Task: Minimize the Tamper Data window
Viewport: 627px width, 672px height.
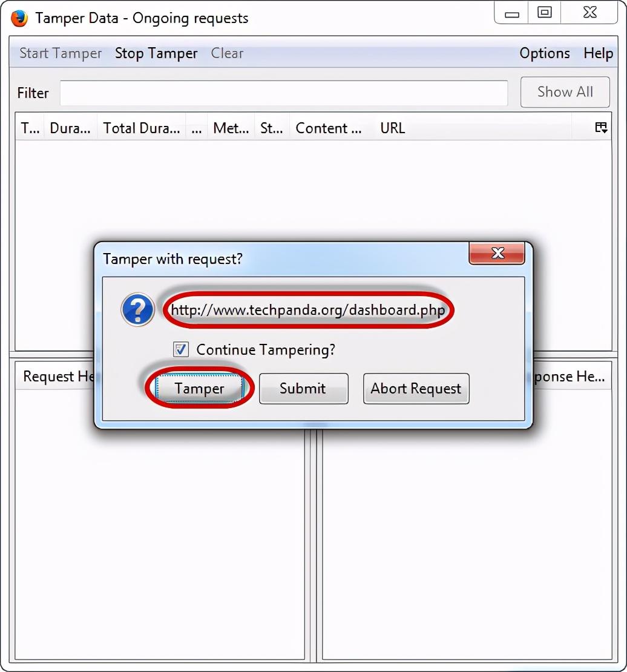Action: click(x=511, y=13)
